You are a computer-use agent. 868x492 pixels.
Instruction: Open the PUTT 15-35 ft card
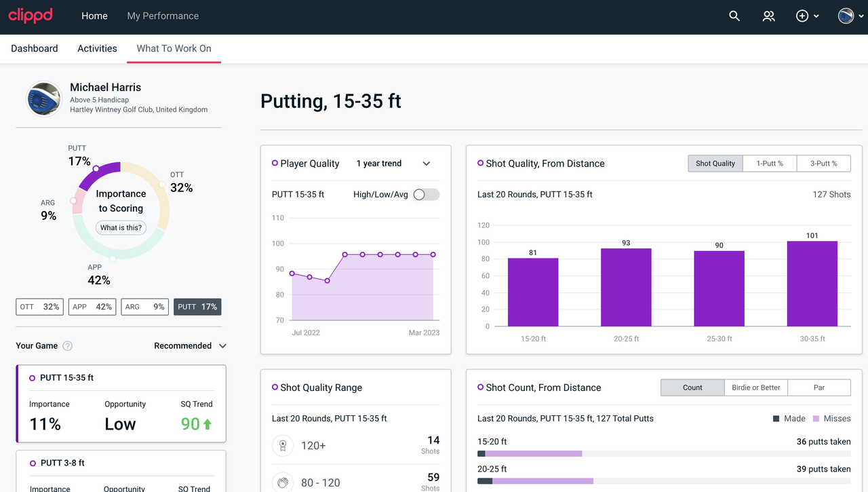click(121, 404)
